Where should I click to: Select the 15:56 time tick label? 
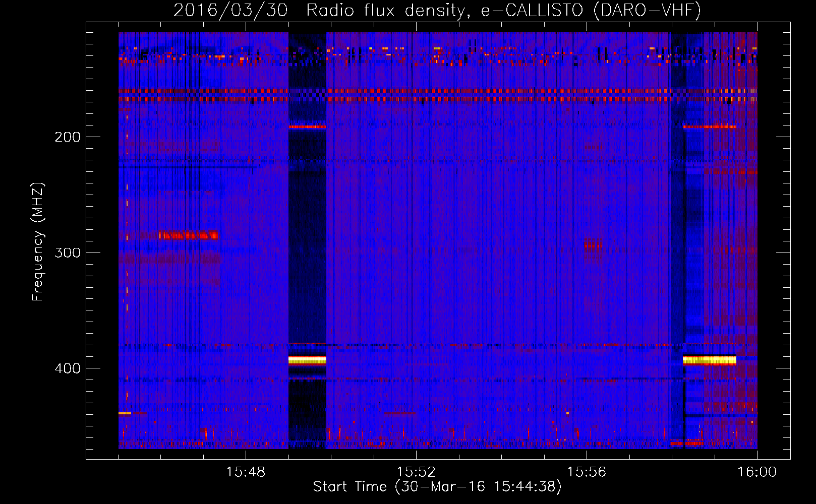point(587,472)
